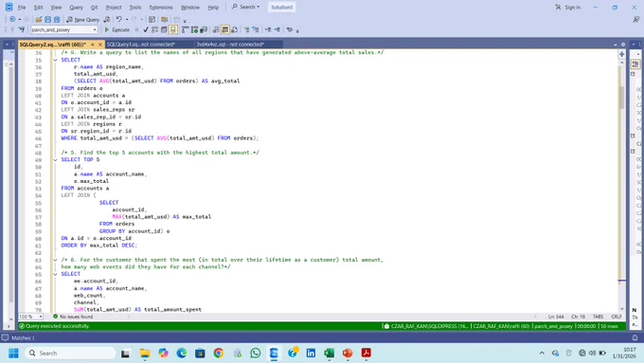
Task: Open the File menu
Action: point(22,8)
